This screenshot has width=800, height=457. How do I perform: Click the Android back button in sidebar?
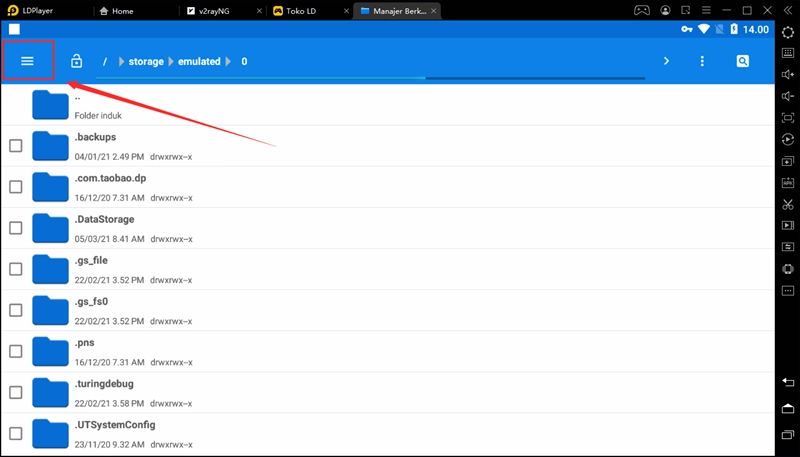(x=788, y=383)
